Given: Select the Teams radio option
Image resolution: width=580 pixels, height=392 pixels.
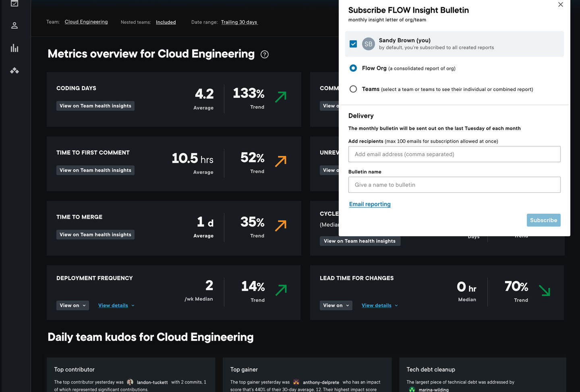Looking at the screenshot, I should [353, 89].
